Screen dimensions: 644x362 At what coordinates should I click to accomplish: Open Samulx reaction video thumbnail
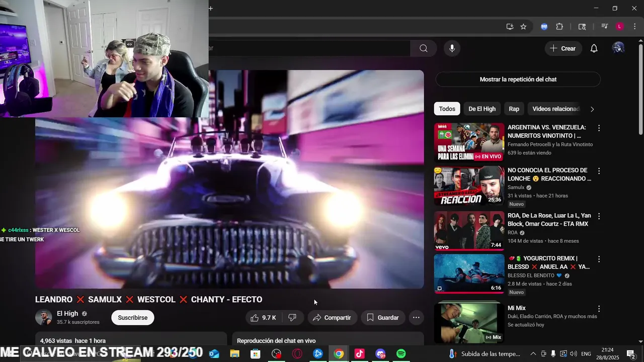[469, 186]
